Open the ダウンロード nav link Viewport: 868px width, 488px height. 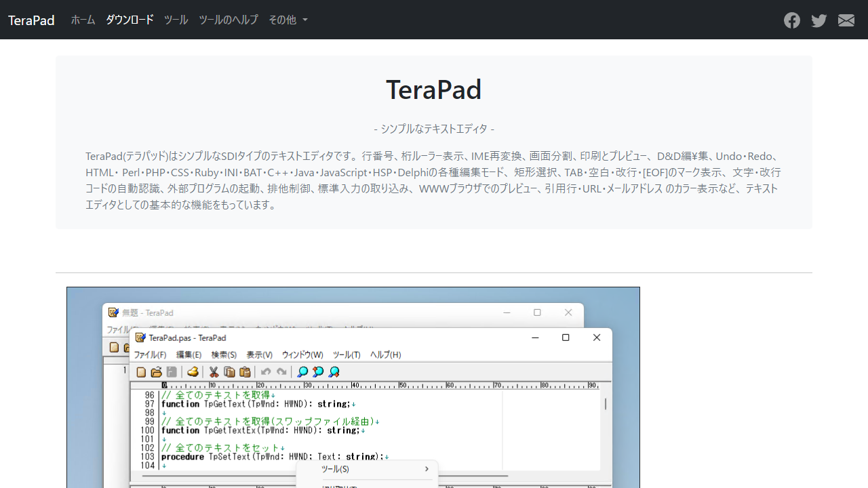[130, 20]
